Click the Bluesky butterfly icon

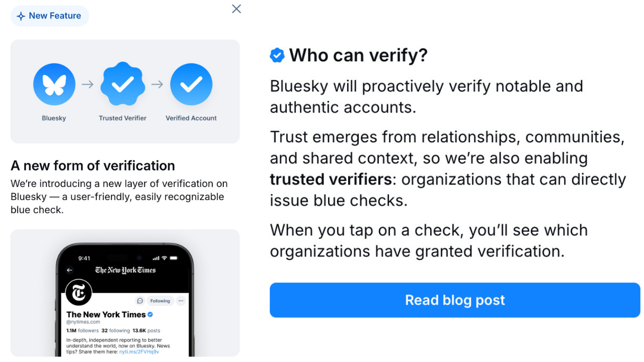pyautogui.click(x=54, y=84)
